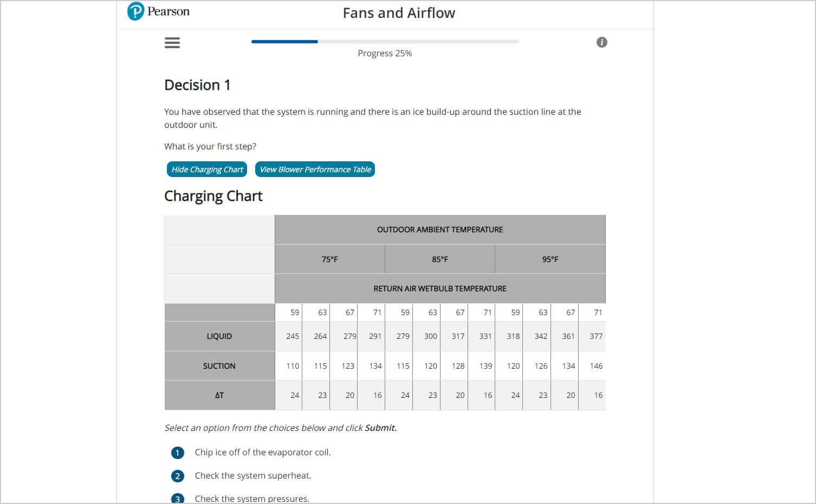816x504 pixels.
Task: Click the 75°F outdoor temperature header
Action: (329, 259)
